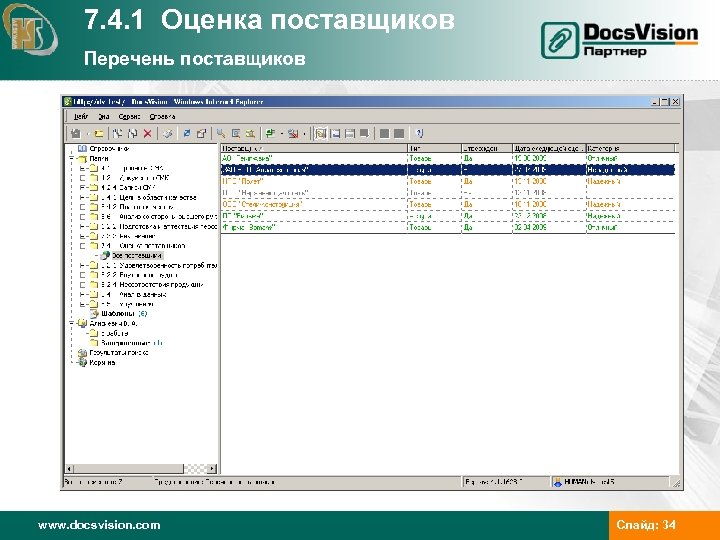The width and height of the screenshot is (720, 540).
Task: Select the 5.6 Анализ со стороны высшего folder
Action: point(159,216)
